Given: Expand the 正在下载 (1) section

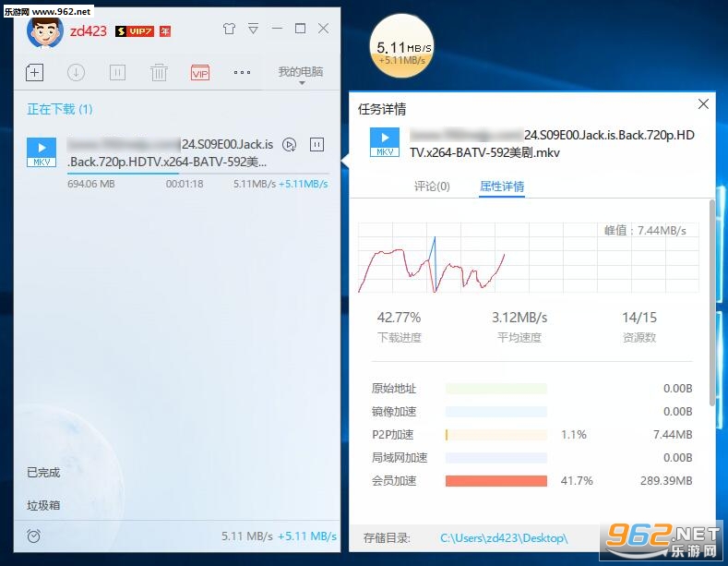Looking at the screenshot, I should pyautogui.click(x=59, y=109).
